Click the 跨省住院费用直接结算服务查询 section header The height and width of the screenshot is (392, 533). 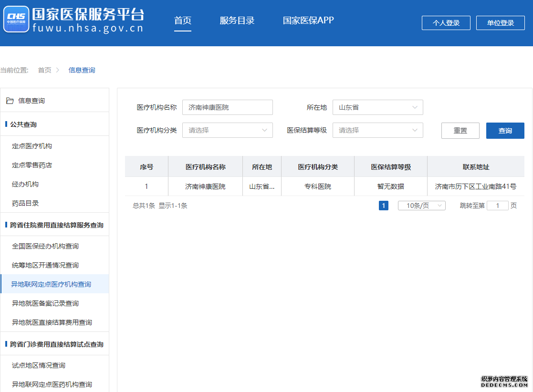[56, 225]
